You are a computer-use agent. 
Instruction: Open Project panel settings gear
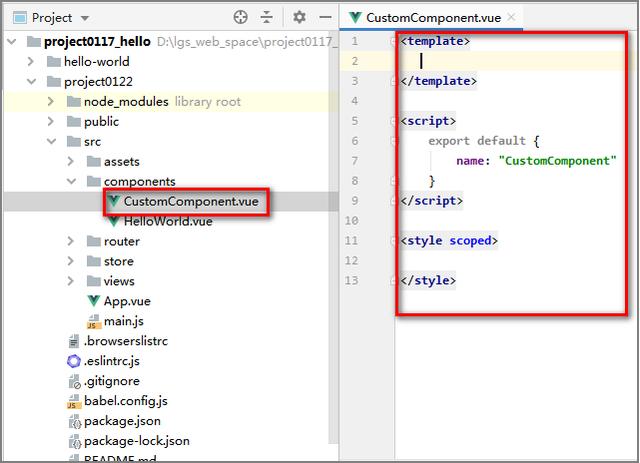(x=299, y=17)
